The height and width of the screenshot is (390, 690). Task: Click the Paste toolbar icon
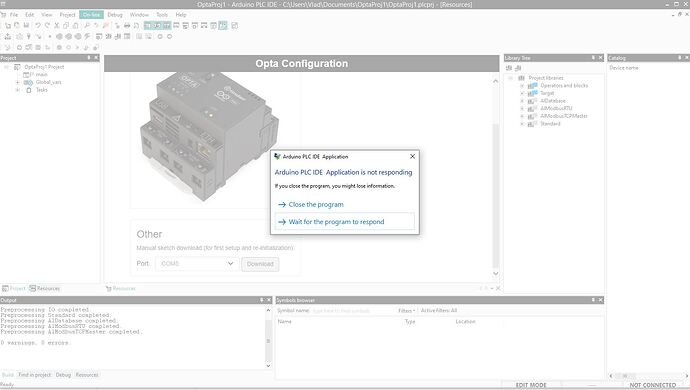[x=75, y=26]
